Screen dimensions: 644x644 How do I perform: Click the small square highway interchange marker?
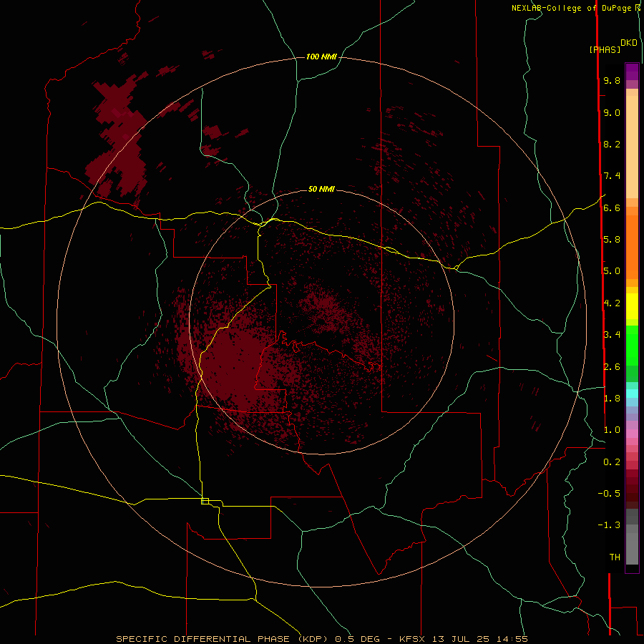[205, 501]
